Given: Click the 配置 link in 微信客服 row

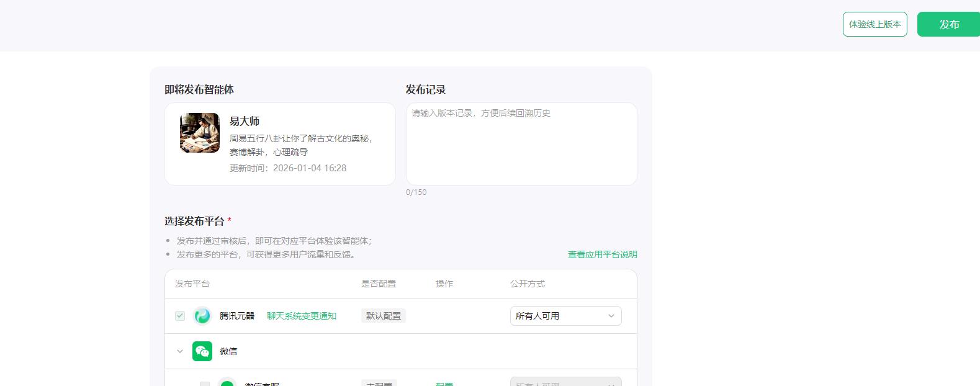Looking at the screenshot, I should [444, 384].
